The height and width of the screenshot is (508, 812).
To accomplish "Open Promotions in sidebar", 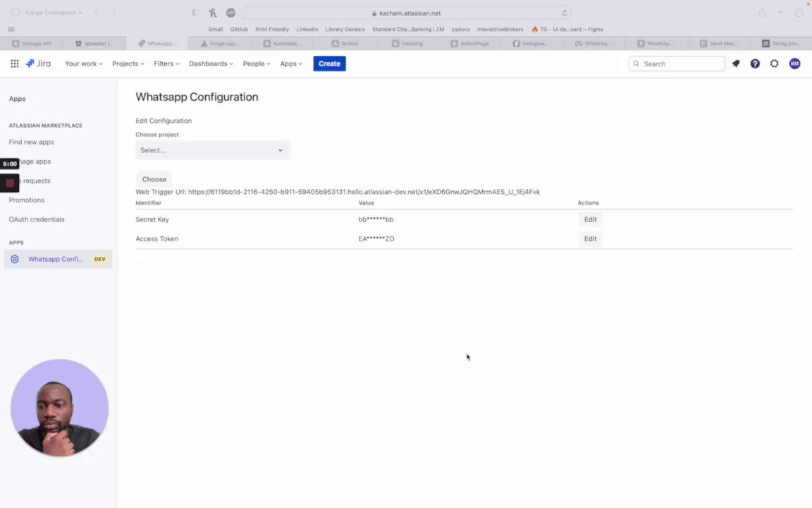I will [26, 200].
